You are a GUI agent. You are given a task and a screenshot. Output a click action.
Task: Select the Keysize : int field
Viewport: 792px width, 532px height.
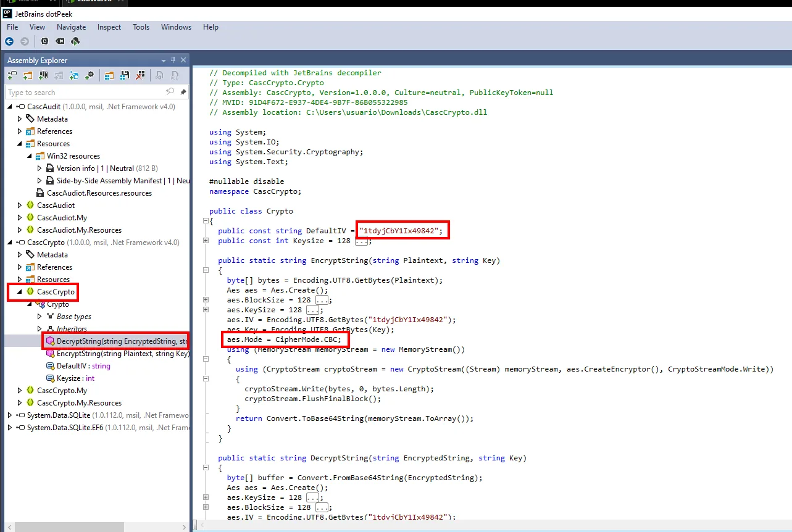70,378
